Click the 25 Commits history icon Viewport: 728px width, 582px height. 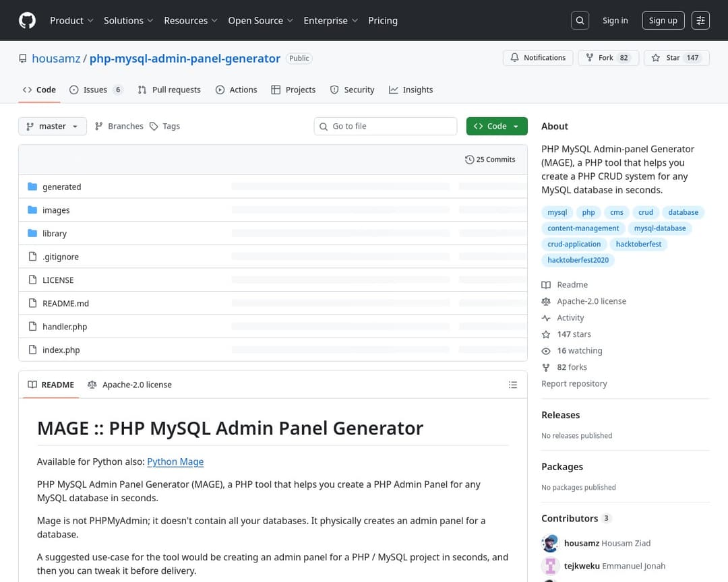pyautogui.click(x=469, y=160)
